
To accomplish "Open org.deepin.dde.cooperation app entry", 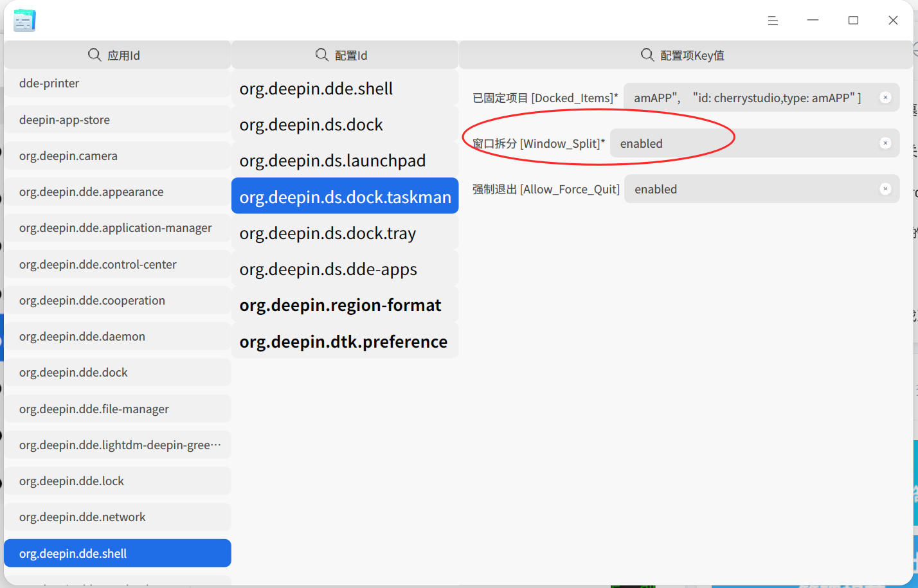I will coord(118,300).
